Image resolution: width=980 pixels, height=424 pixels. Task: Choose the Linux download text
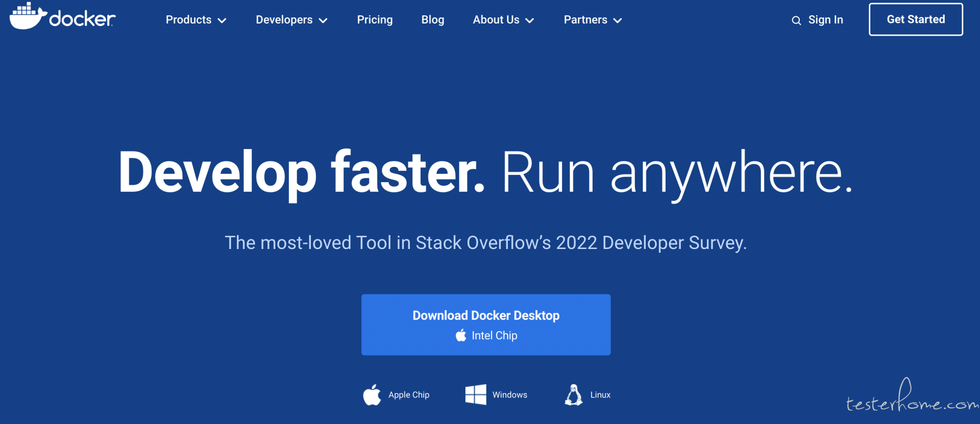[x=600, y=395]
